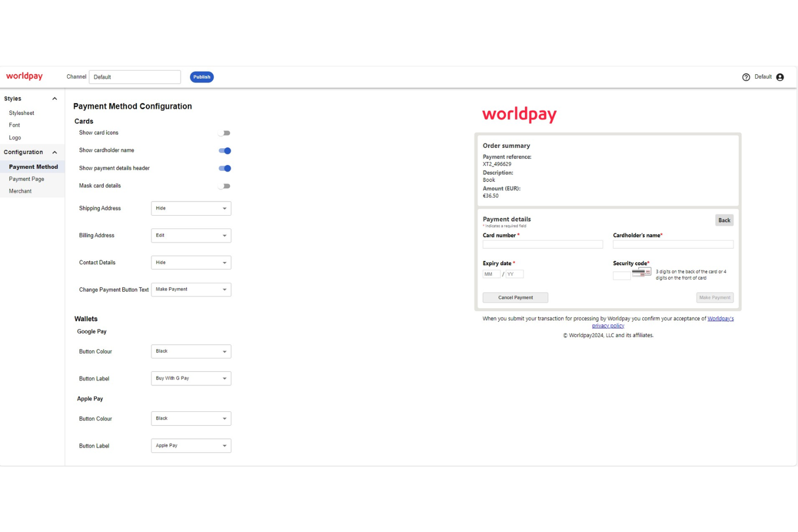This screenshot has width=798, height=532.
Task: Open the Google Pay Button Label dropdown
Action: pyautogui.click(x=191, y=378)
